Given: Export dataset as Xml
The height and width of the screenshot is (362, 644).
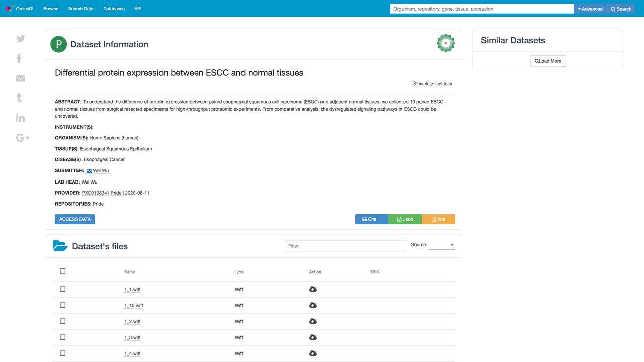Looking at the screenshot, I should [x=438, y=219].
